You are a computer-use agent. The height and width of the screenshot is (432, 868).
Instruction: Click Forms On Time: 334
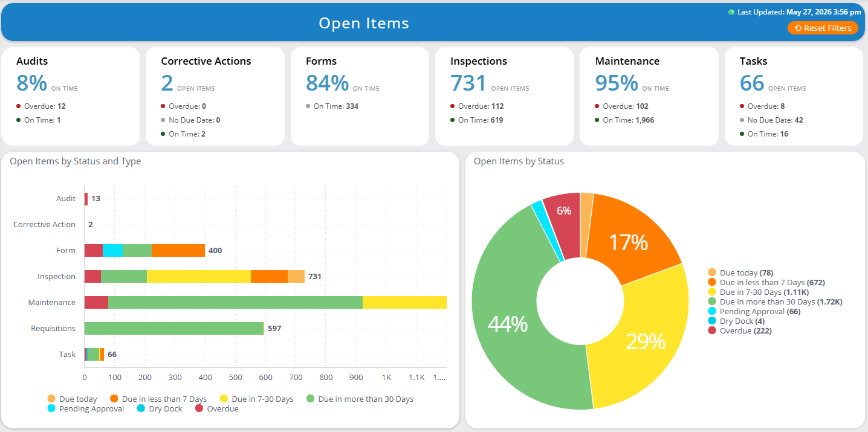coord(333,106)
